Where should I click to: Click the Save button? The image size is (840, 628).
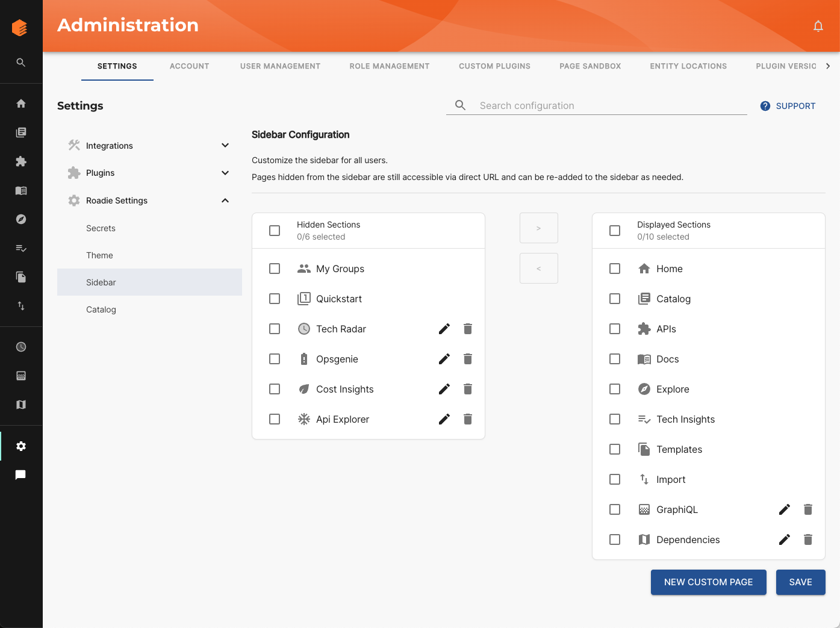[x=801, y=582]
